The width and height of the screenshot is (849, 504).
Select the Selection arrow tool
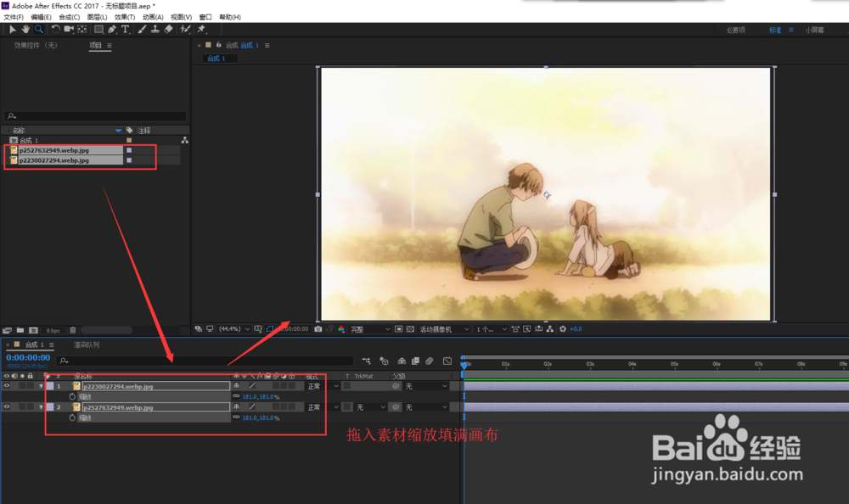point(13,29)
